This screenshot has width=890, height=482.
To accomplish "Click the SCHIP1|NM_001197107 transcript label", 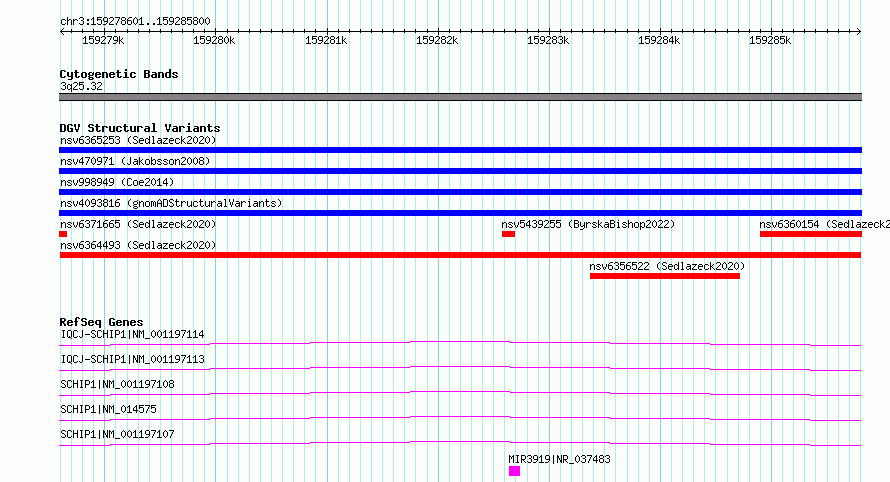I will pos(117,434).
